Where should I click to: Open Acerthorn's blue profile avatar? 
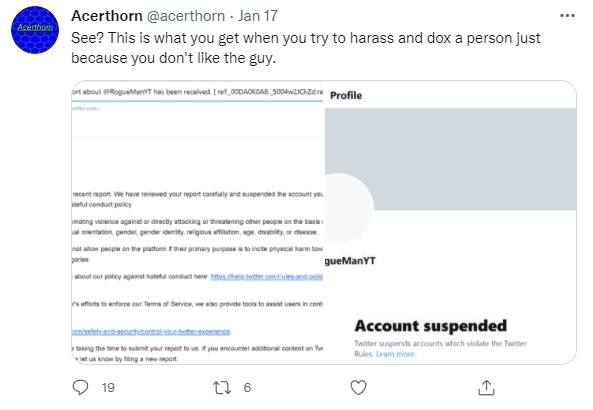point(35,30)
